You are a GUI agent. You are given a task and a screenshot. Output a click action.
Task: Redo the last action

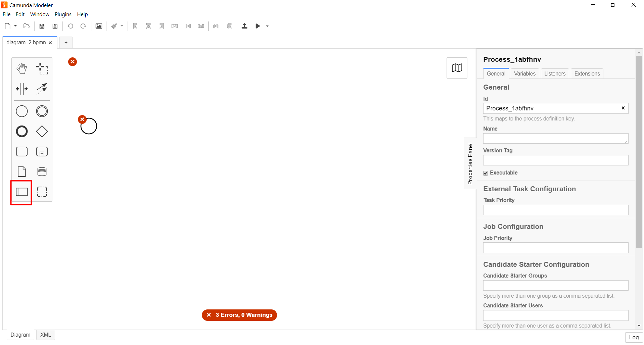coord(83,26)
